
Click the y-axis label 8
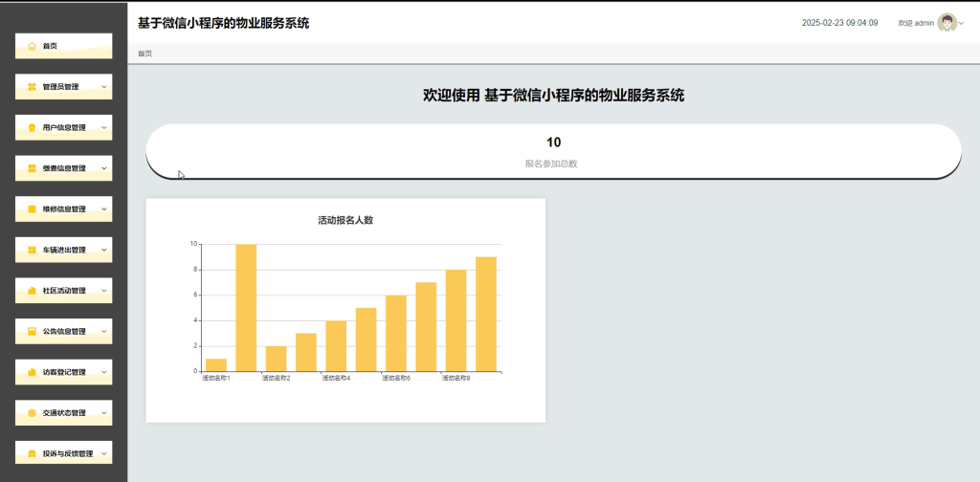pyautogui.click(x=195, y=270)
